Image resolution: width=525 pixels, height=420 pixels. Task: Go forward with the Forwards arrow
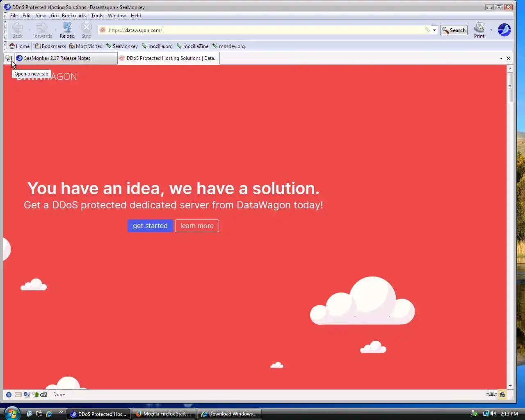(x=42, y=30)
